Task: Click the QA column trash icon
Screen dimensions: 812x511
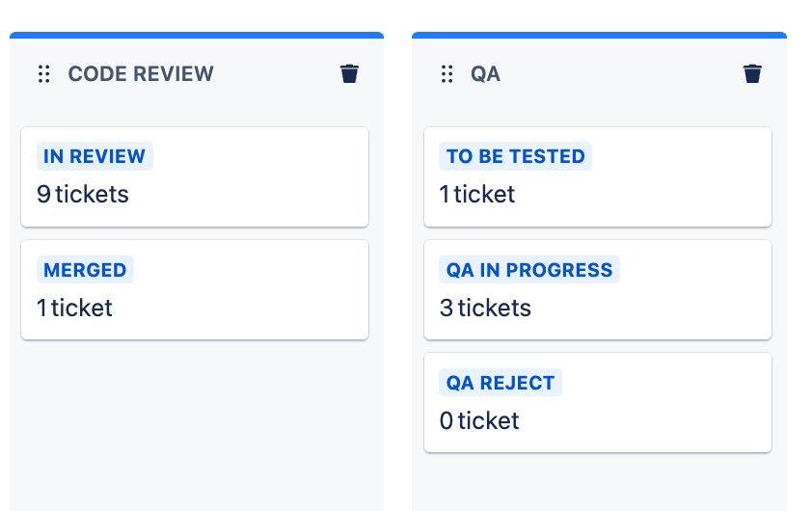Action: click(752, 74)
